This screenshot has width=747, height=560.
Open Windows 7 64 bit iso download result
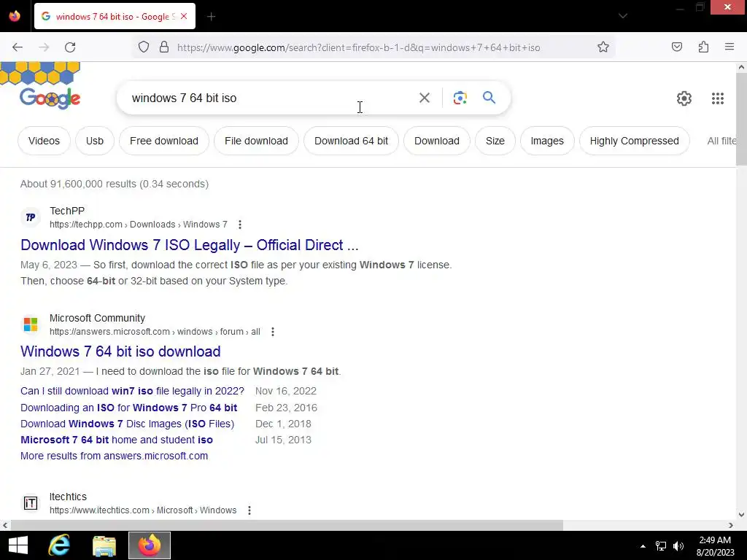(x=120, y=351)
